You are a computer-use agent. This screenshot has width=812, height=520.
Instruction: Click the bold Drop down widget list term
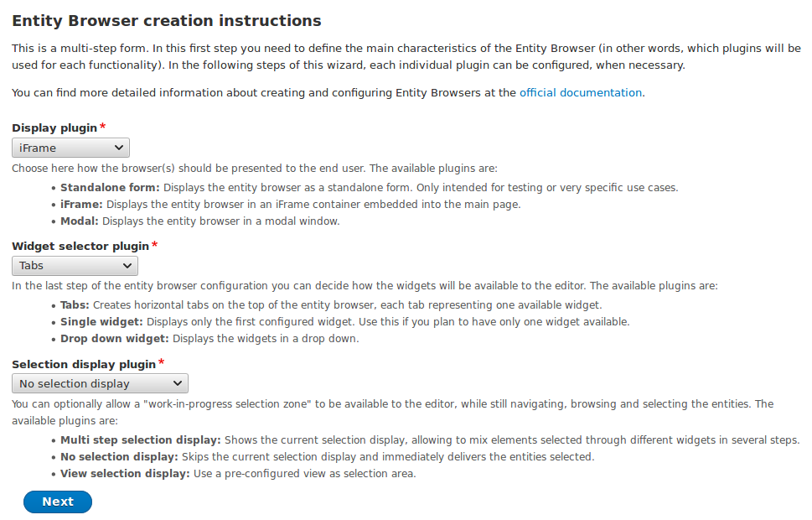[115, 339]
